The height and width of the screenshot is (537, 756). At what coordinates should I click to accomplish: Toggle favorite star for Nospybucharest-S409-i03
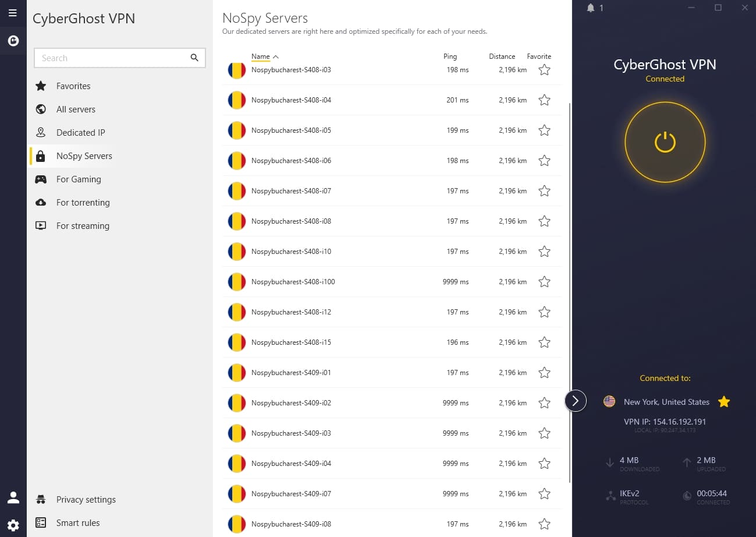coord(544,433)
